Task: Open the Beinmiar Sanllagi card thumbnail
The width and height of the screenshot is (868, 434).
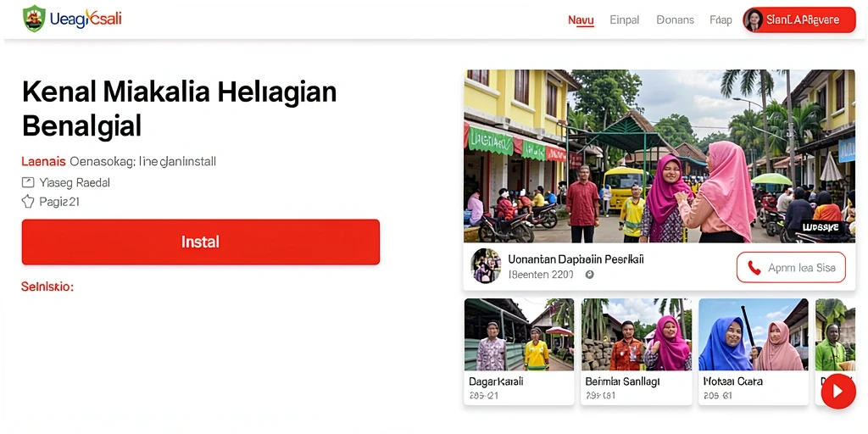Action: coord(636,335)
